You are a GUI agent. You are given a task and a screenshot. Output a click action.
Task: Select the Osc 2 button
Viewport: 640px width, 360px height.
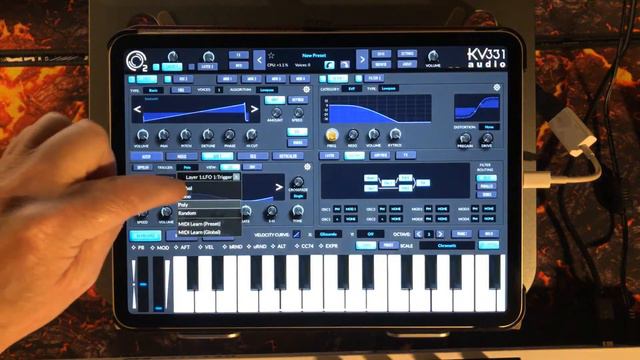tap(183, 79)
